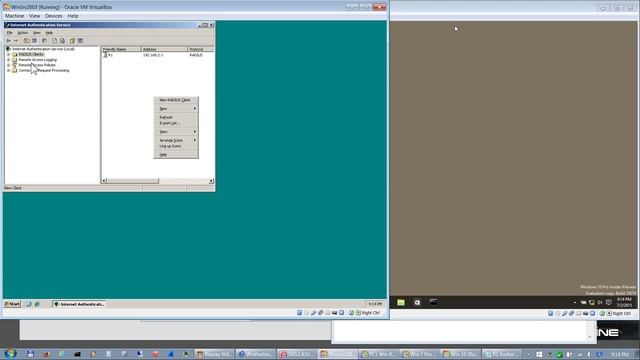Viewport: 640px width, 360px height.
Task: Click the floppy disk icon on host taskbar
Action: tap(30, 354)
